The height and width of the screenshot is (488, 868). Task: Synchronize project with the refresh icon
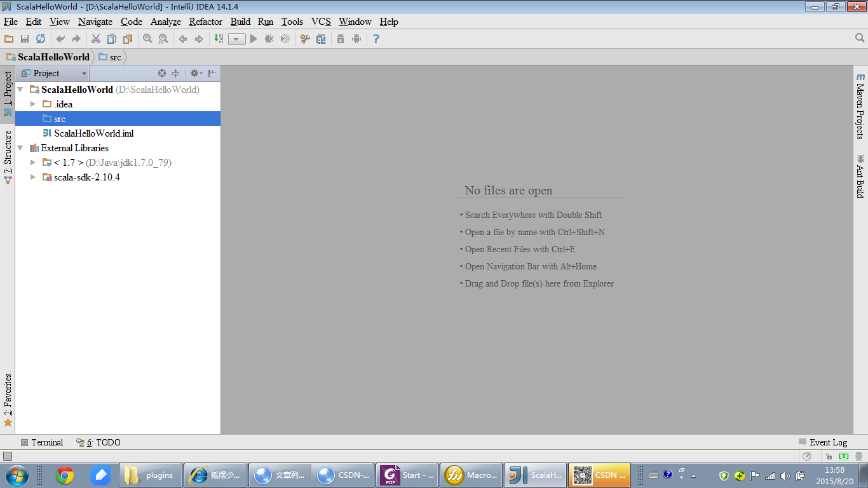(41, 39)
